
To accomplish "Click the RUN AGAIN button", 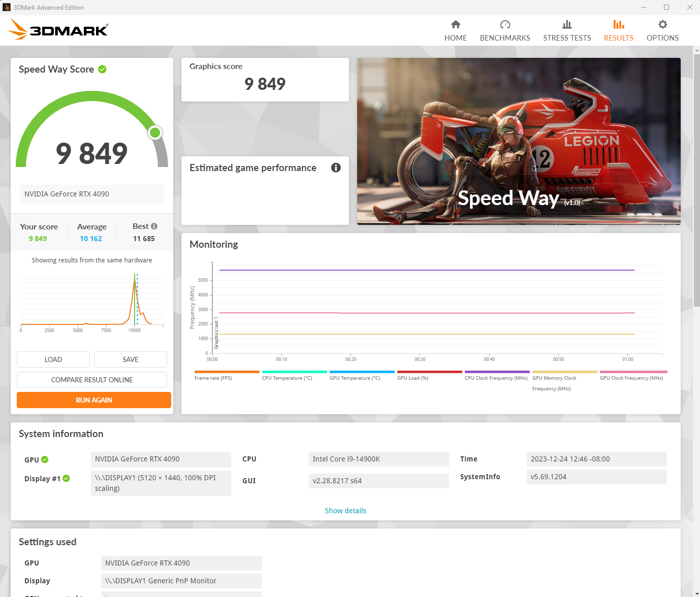I will (x=94, y=400).
